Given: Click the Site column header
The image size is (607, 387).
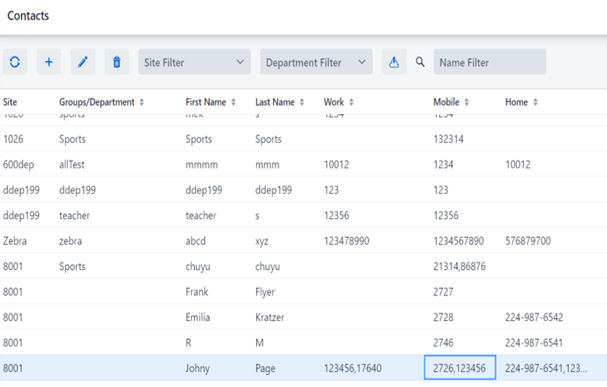Looking at the screenshot, I should 10,102.
